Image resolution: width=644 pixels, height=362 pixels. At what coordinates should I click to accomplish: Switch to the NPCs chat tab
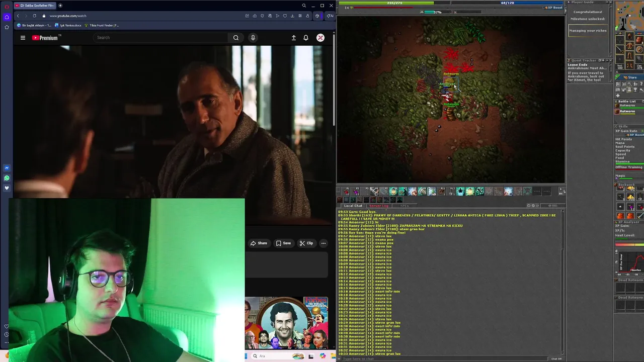coord(404,206)
